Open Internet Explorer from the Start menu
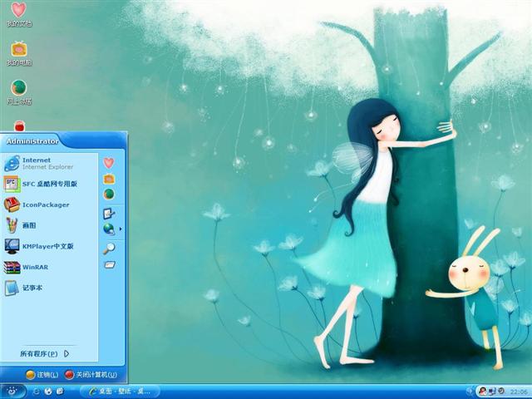Image resolution: width=532 pixels, height=399 pixels. click(x=37, y=163)
